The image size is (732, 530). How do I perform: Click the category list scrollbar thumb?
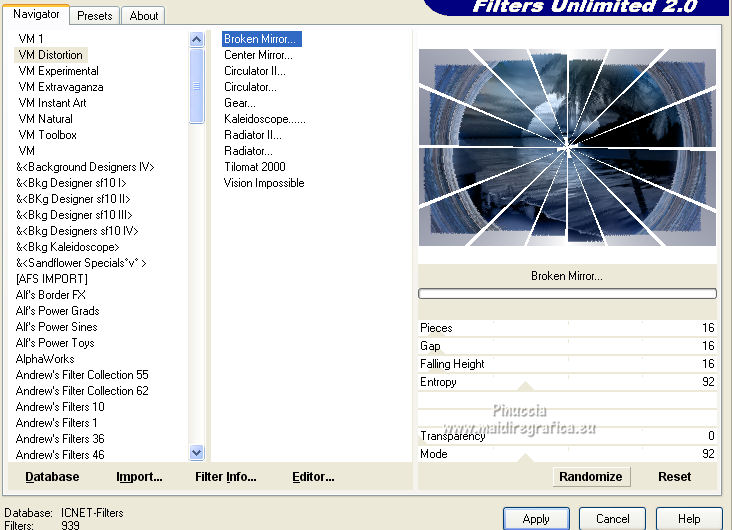tap(197, 86)
